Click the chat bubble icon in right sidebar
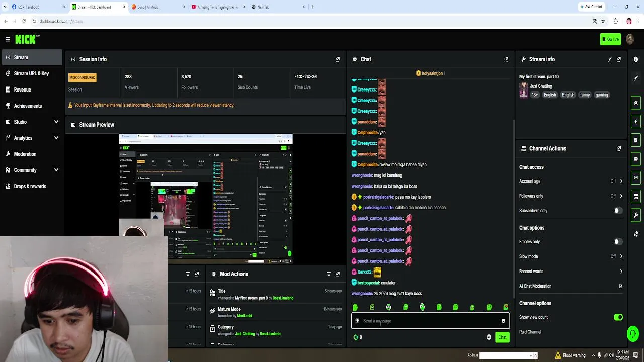The image size is (644, 362). click(636, 159)
